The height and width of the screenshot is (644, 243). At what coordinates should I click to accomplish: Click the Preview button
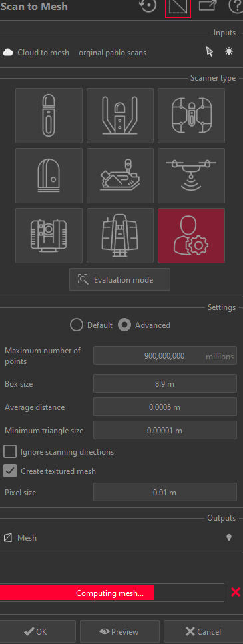point(119,632)
